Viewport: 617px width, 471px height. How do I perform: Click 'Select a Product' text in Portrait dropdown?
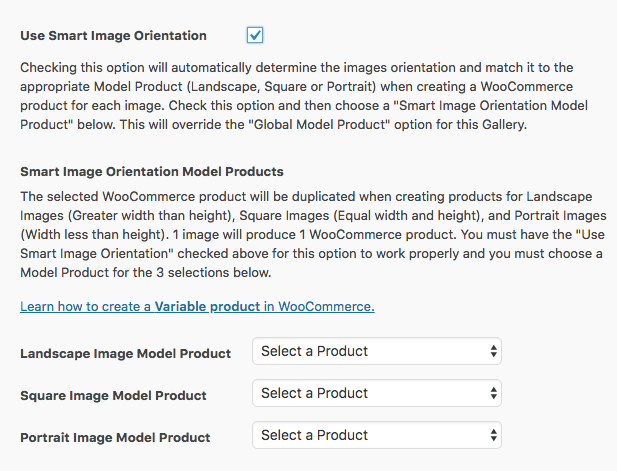314,435
